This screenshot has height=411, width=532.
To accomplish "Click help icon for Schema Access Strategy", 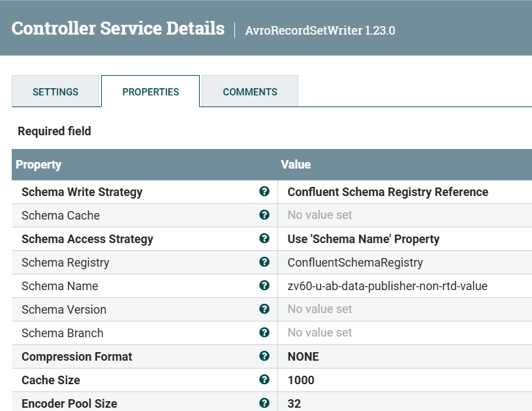I will click(264, 238).
